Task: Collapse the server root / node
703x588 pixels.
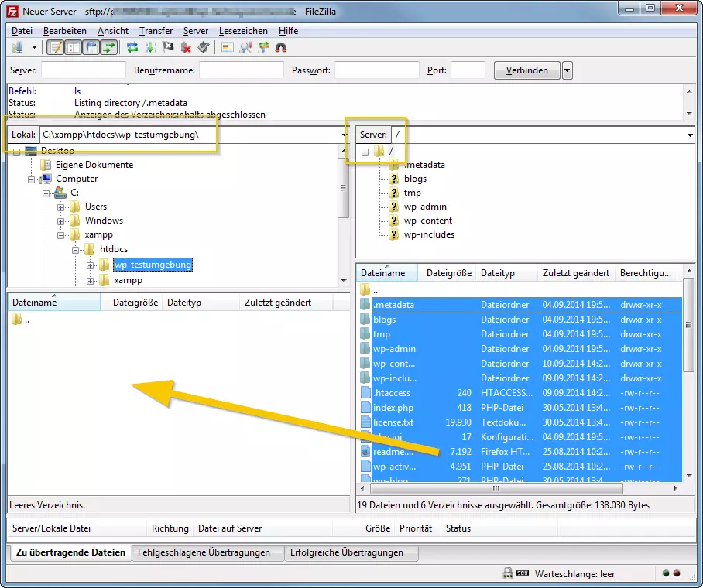Action: pos(365,152)
